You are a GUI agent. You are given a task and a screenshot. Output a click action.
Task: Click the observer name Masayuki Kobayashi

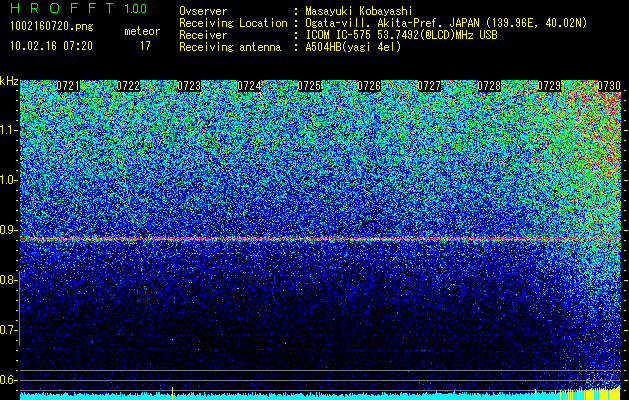pos(359,11)
